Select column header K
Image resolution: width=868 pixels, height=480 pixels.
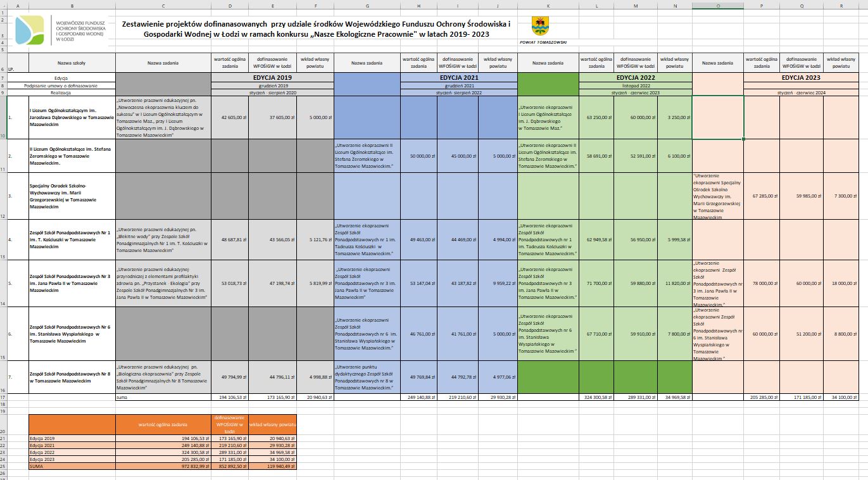tap(548, 6)
